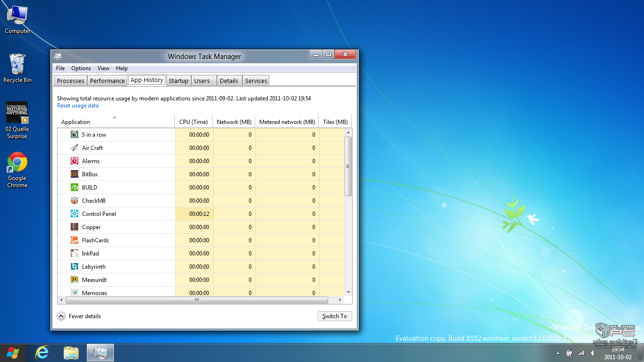The width and height of the screenshot is (644, 362).
Task: Select the Air Craft paper plane icon
Action: pos(74,148)
